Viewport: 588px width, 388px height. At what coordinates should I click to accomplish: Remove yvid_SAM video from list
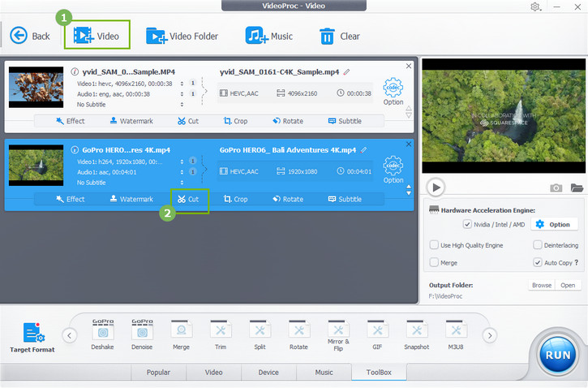409,66
